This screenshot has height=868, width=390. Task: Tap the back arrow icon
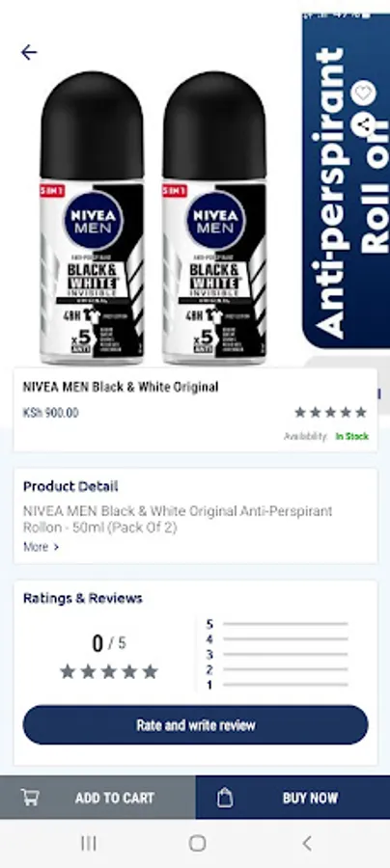(x=29, y=53)
